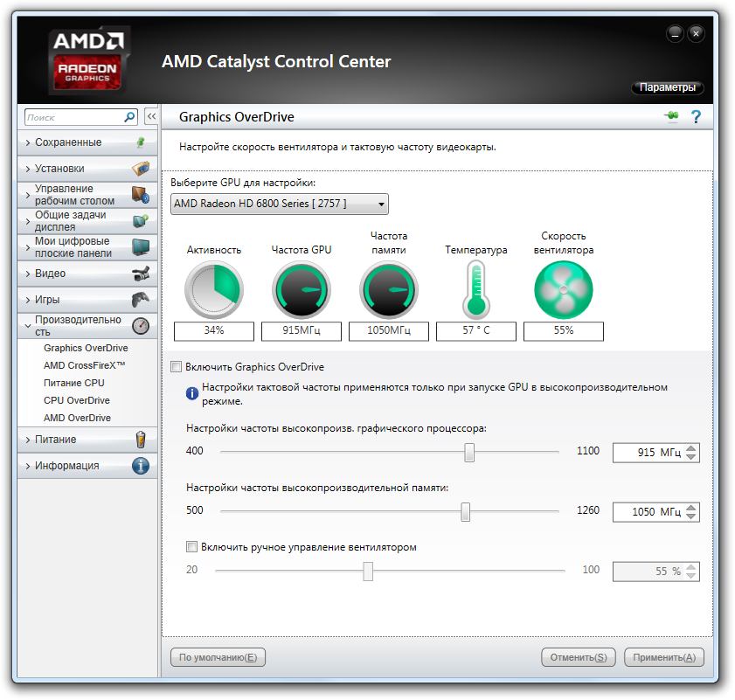Screen dimensions: 735x700
Task: Click the Активность pie gauge
Action: click(214, 290)
